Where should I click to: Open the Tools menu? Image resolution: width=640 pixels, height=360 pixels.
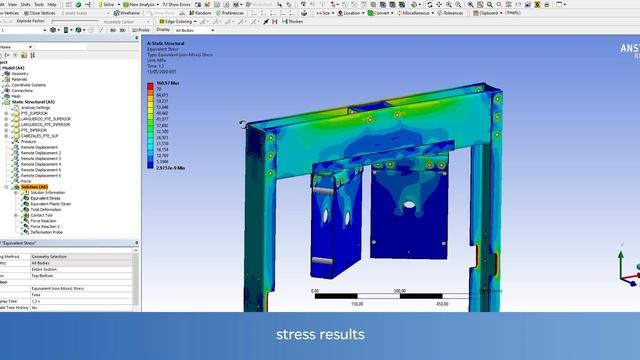click(39, 4)
